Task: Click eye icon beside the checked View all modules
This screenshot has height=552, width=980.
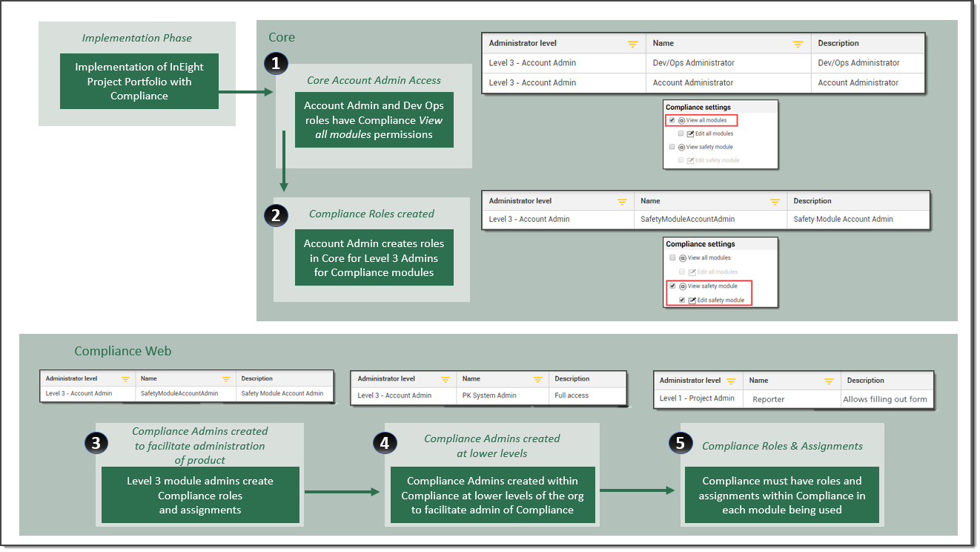Action: click(x=681, y=120)
